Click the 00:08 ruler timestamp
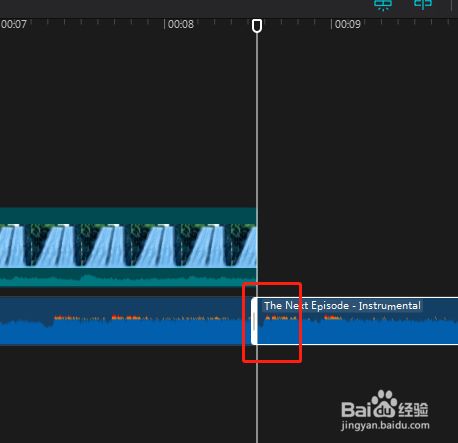This screenshot has height=443, width=458. click(181, 24)
